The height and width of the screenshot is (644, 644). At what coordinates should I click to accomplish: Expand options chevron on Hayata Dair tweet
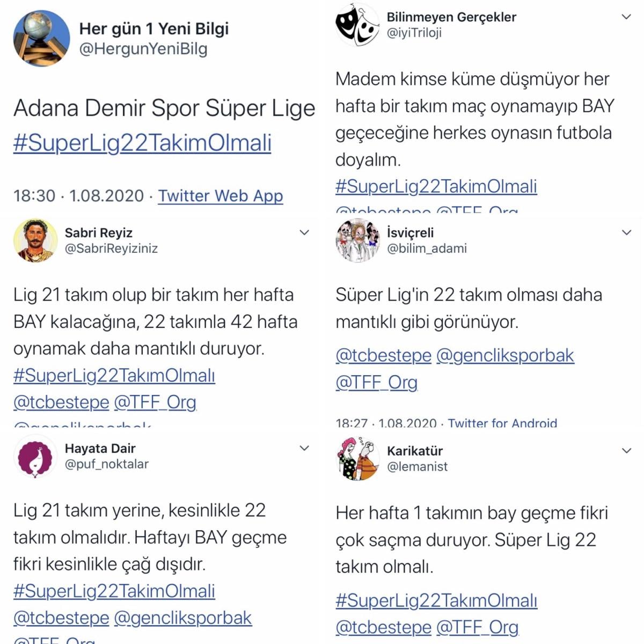point(304,448)
